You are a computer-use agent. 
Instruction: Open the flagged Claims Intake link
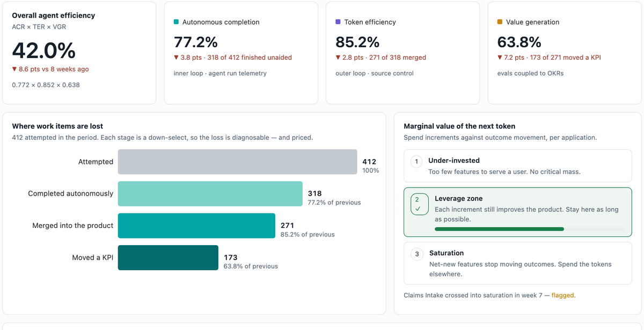pyautogui.click(x=563, y=295)
